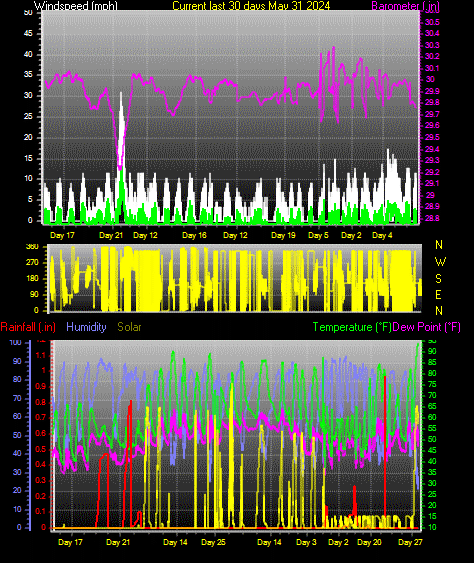Click the "Day 25" label under the rainfall chart

coord(213,542)
